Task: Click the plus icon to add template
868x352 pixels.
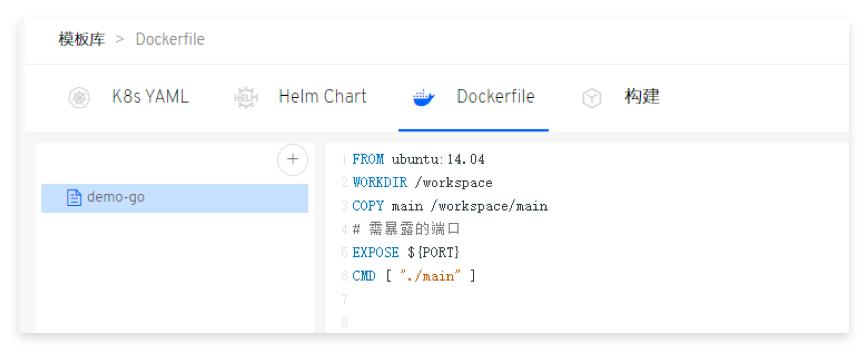Action: point(292,159)
